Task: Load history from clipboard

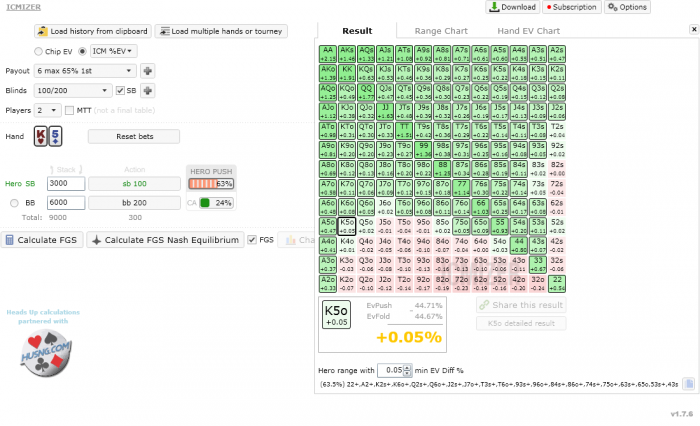Action: point(93,31)
